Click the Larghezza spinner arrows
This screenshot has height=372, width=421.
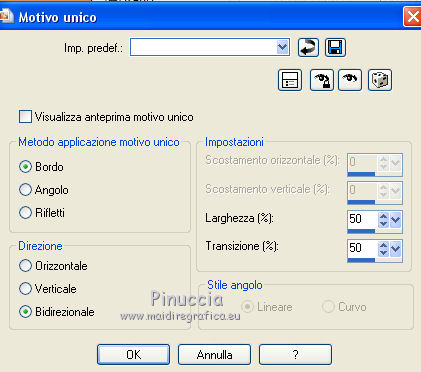(x=383, y=220)
